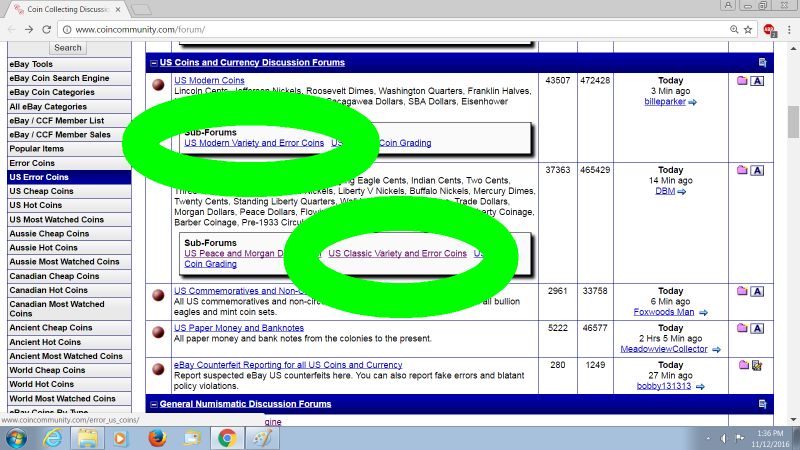Viewport: 800px width, 450px height.
Task: Launch Internet Explorer from the taskbar
Action: click(x=53, y=438)
